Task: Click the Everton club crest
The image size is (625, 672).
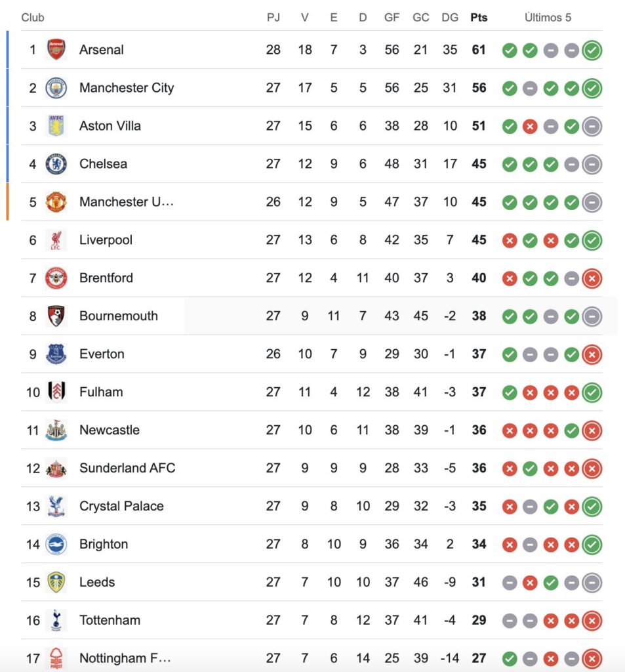Action: [x=56, y=354]
